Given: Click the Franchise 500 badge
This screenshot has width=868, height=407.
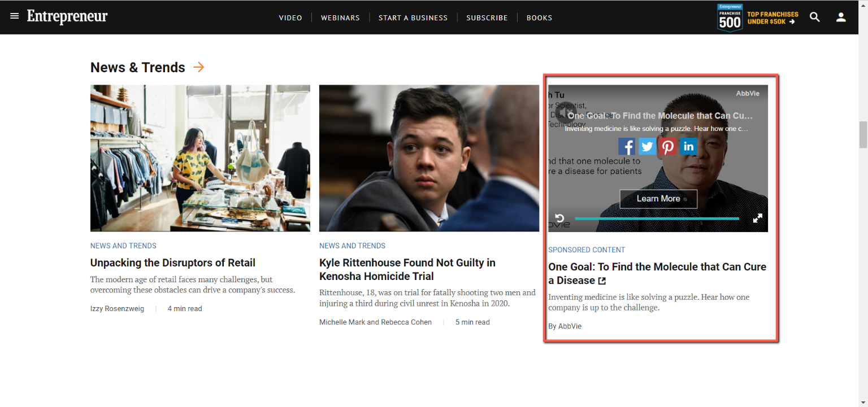Looking at the screenshot, I should [730, 17].
